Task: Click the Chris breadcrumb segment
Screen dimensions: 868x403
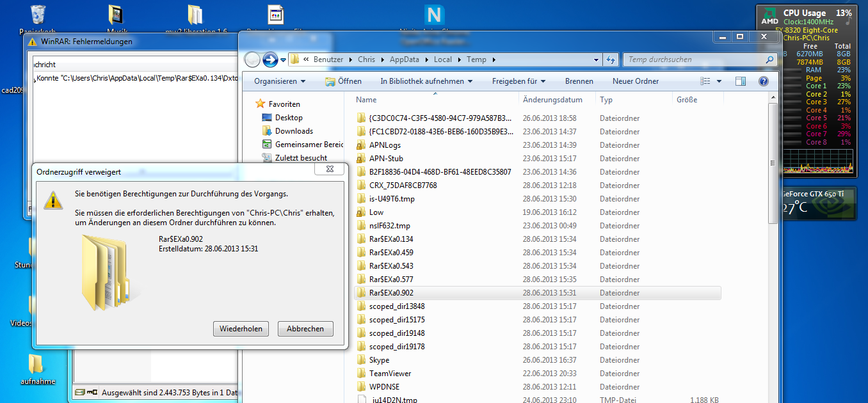Action: 367,59
